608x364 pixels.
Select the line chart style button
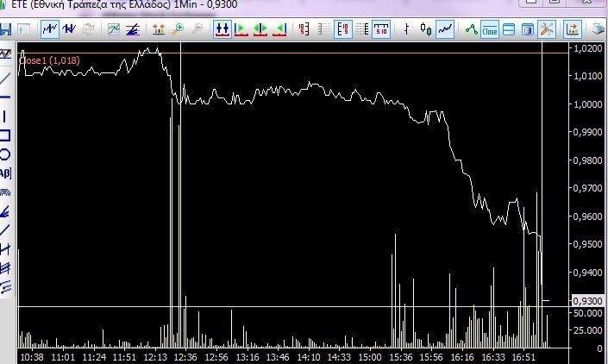point(445,29)
